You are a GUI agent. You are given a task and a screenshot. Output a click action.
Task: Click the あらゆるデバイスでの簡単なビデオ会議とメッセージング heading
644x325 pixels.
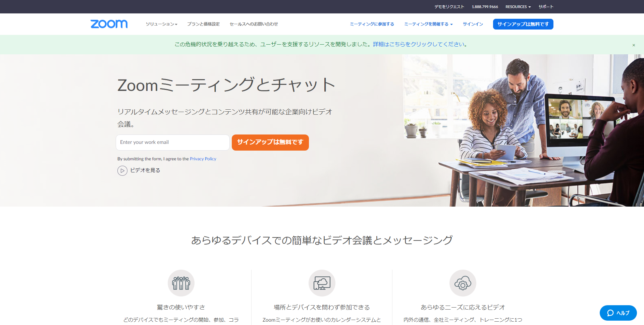[x=322, y=240]
